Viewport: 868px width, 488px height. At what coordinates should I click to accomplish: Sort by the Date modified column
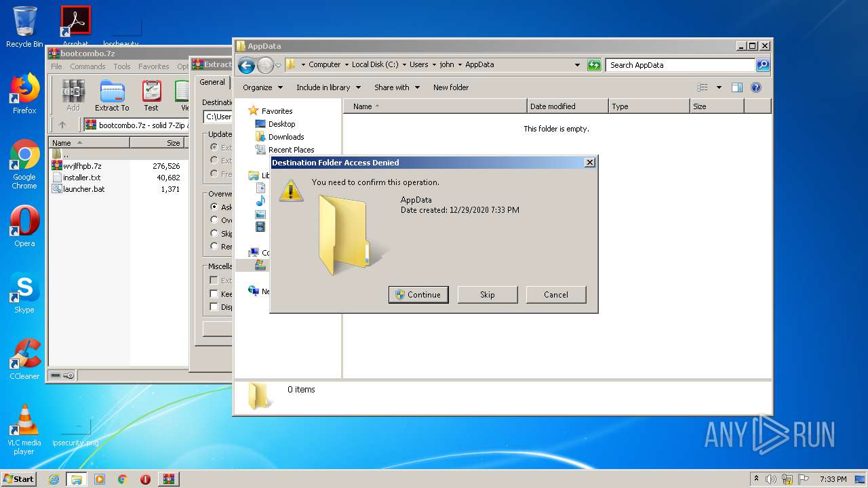tap(568, 106)
